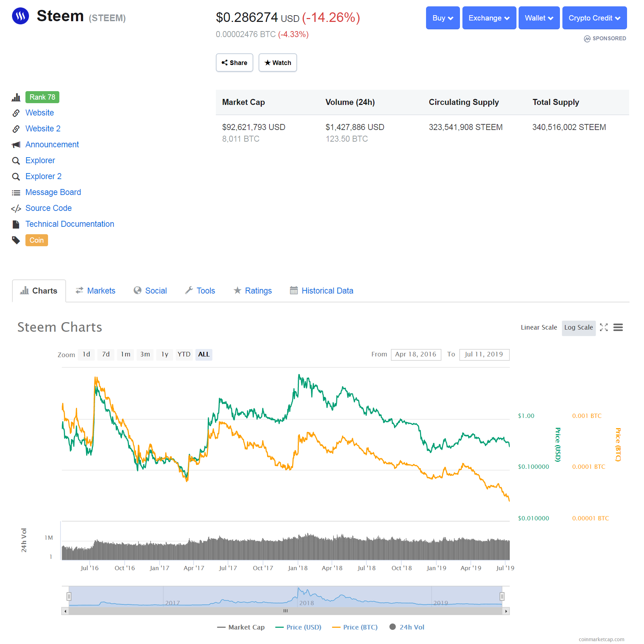Set chart zoom to 1y

[165, 354]
